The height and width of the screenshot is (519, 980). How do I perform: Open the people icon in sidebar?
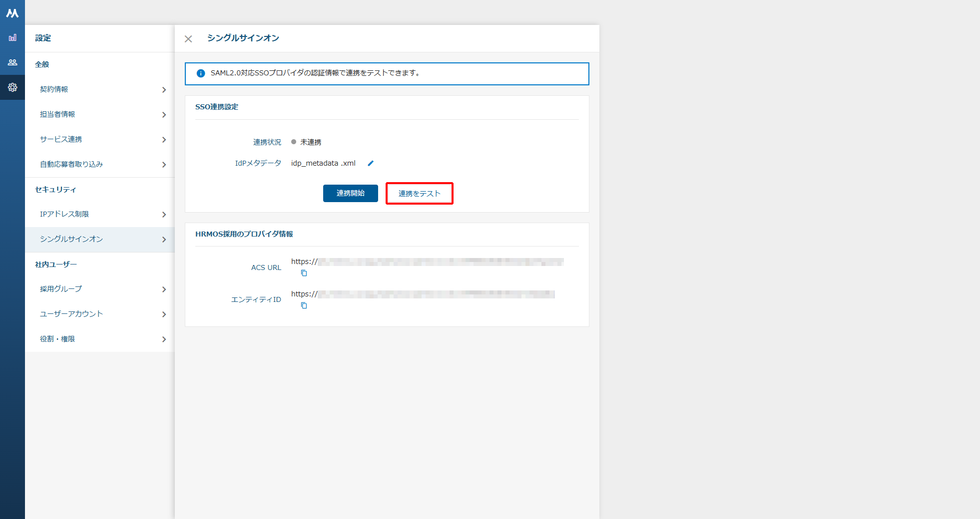tap(12, 62)
